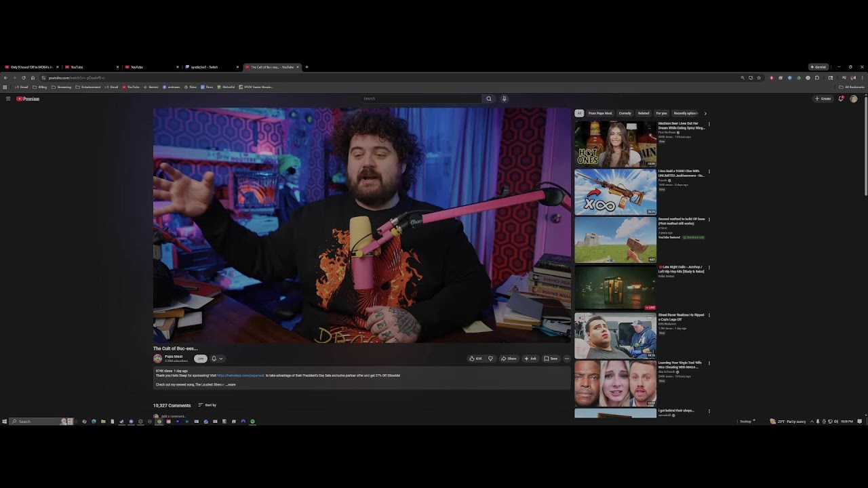Like the video with thumbs up button

point(475,359)
